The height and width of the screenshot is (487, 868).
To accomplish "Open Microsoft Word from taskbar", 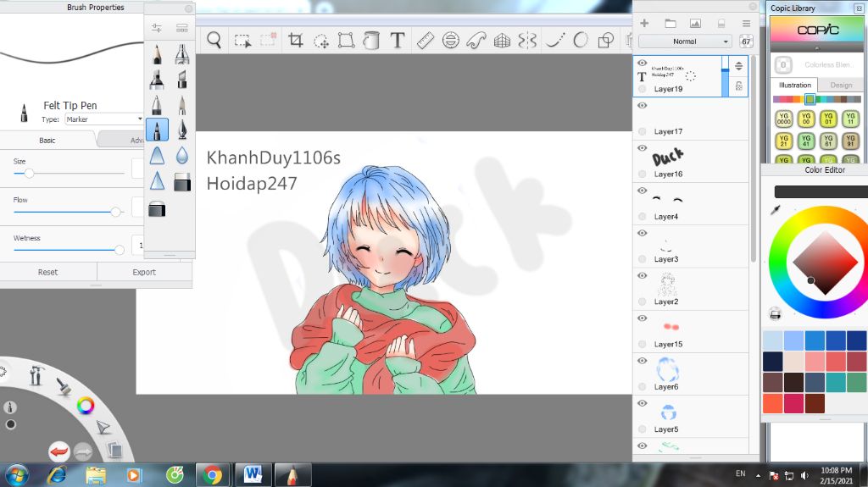I will (253, 475).
